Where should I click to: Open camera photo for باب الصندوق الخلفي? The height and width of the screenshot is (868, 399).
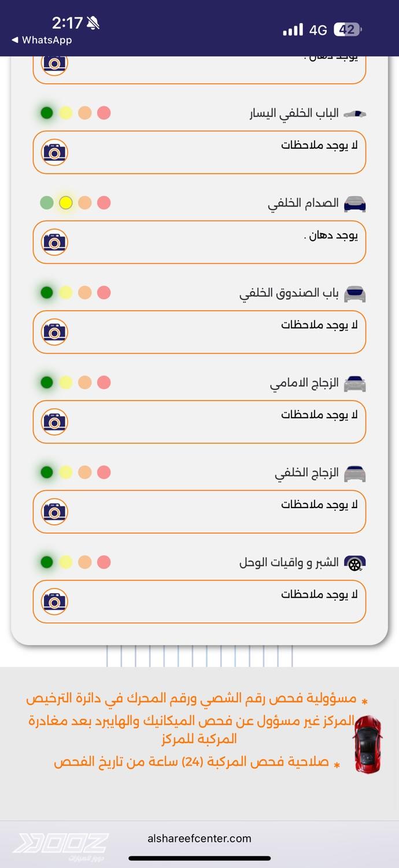[54, 332]
